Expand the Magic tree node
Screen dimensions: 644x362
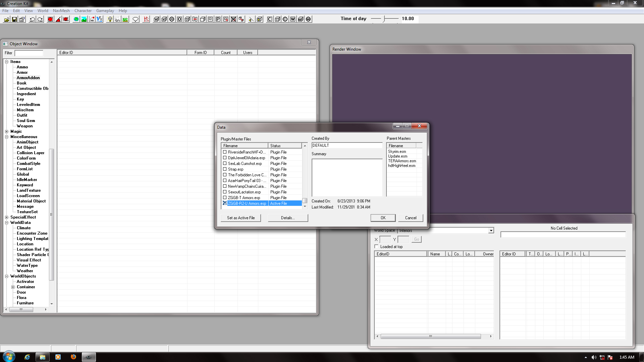point(6,131)
